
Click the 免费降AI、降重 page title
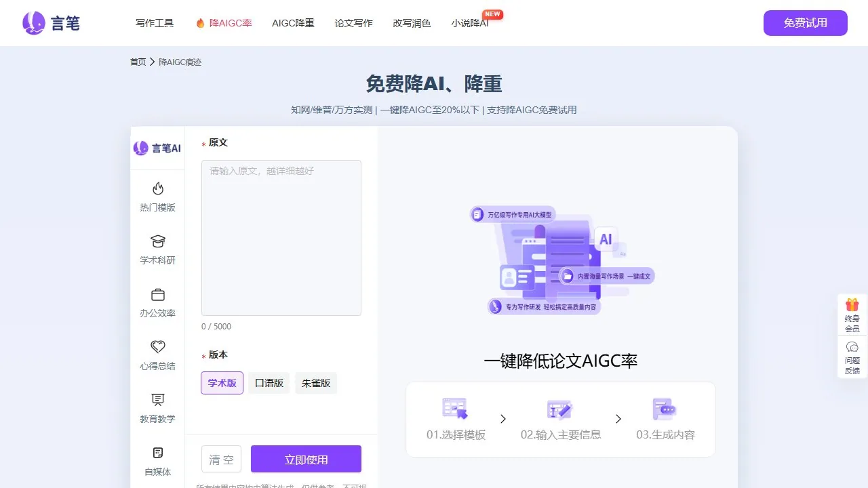[x=434, y=84]
